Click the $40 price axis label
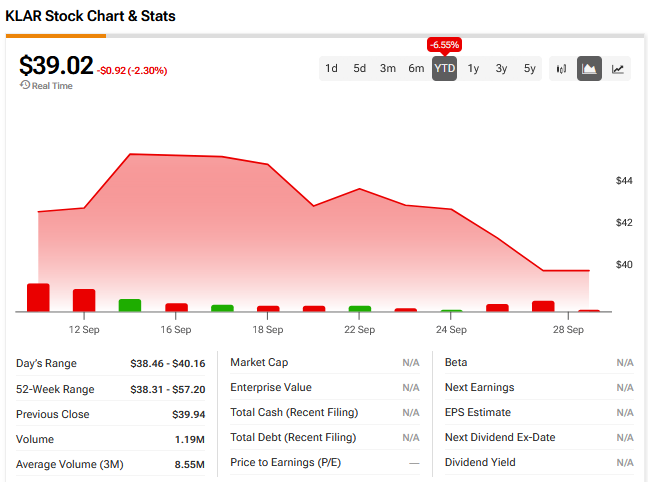The width and height of the screenshot is (648, 482). coord(624,265)
